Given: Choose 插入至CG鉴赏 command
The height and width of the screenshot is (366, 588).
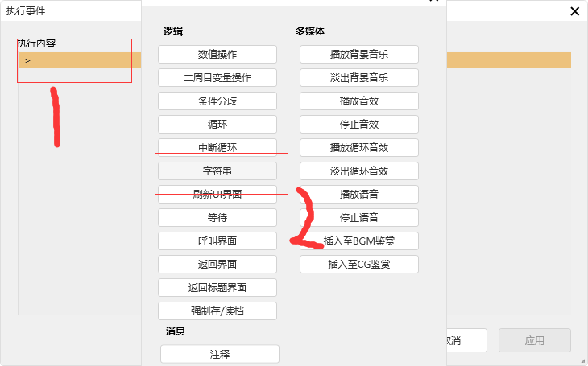Looking at the screenshot, I should (359, 264).
